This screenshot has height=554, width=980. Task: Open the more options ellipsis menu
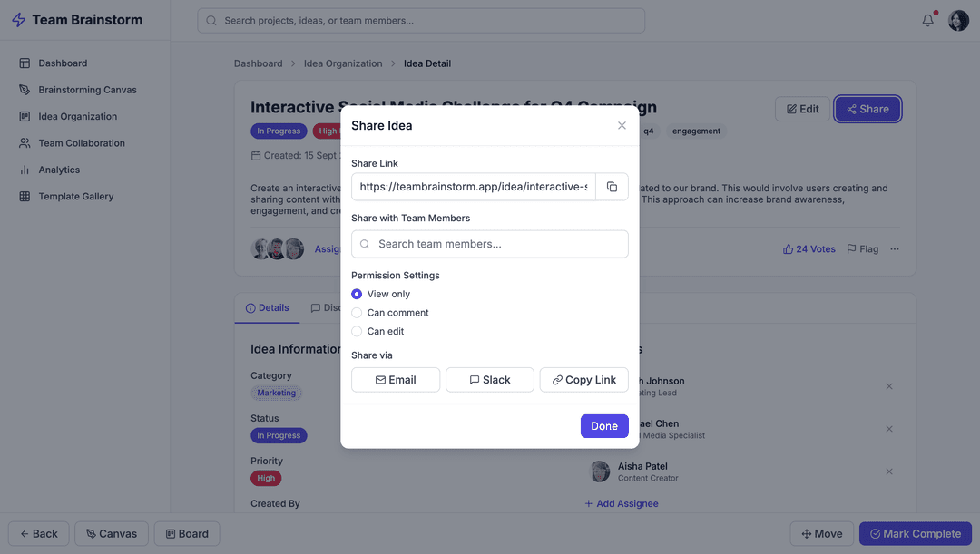click(895, 249)
